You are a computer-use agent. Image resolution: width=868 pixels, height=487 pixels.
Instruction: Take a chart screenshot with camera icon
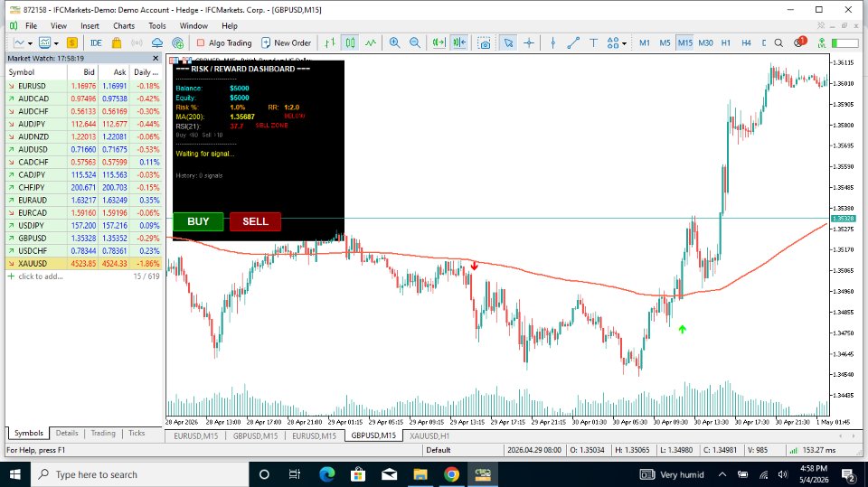coord(485,43)
